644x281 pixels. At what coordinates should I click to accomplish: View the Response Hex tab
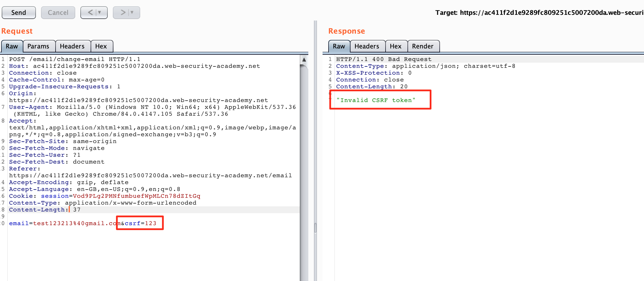click(396, 46)
